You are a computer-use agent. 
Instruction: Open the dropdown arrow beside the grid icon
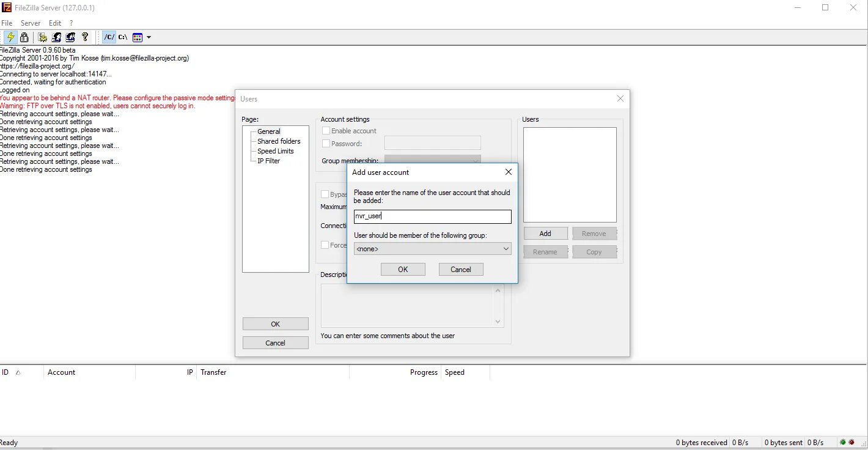pos(149,37)
